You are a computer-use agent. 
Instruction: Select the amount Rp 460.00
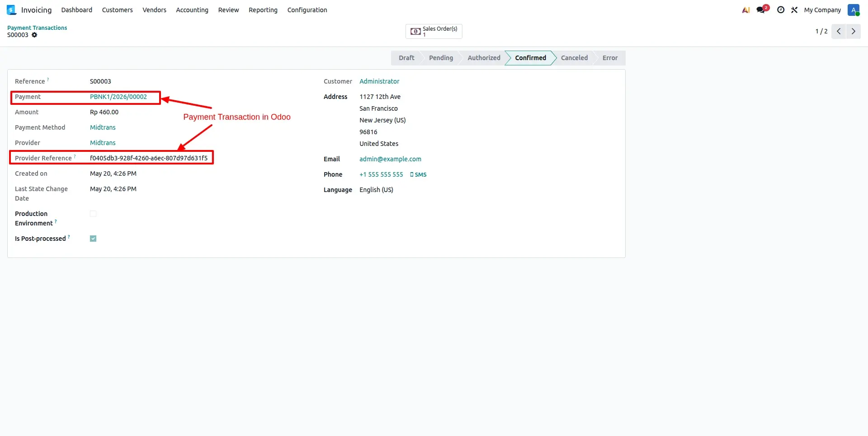click(x=104, y=112)
